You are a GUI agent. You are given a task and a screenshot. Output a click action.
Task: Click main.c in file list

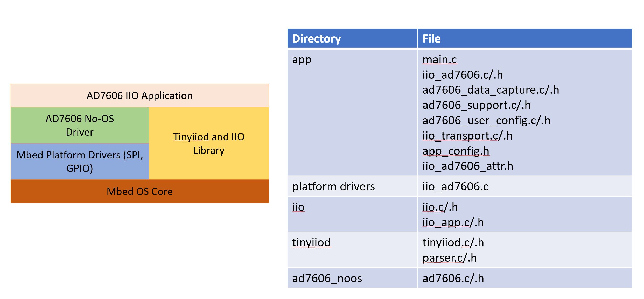tap(440, 59)
